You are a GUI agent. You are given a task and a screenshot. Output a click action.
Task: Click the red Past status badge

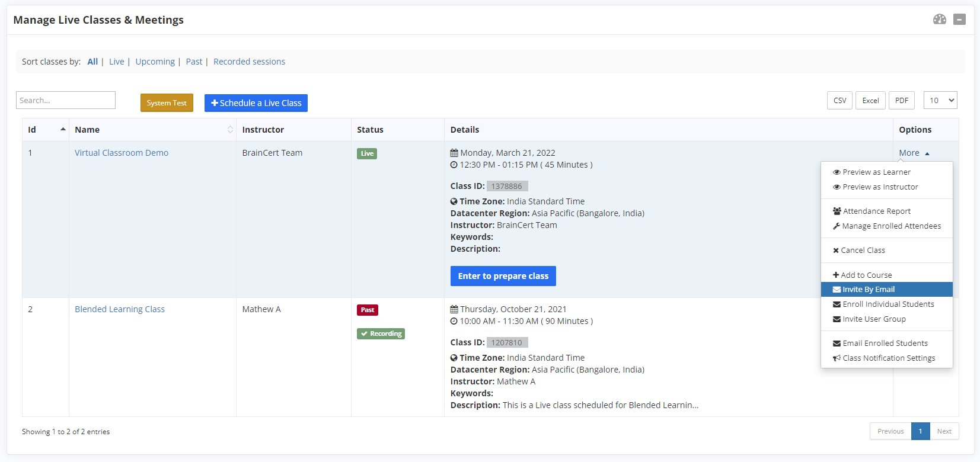(368, 310)
